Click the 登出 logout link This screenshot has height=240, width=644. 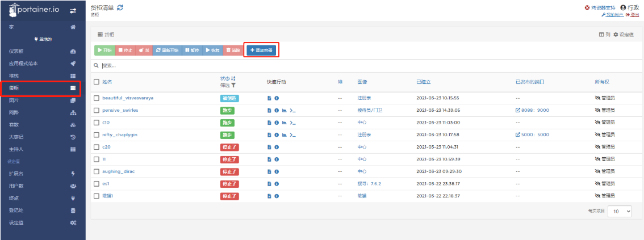pos(633,15)
